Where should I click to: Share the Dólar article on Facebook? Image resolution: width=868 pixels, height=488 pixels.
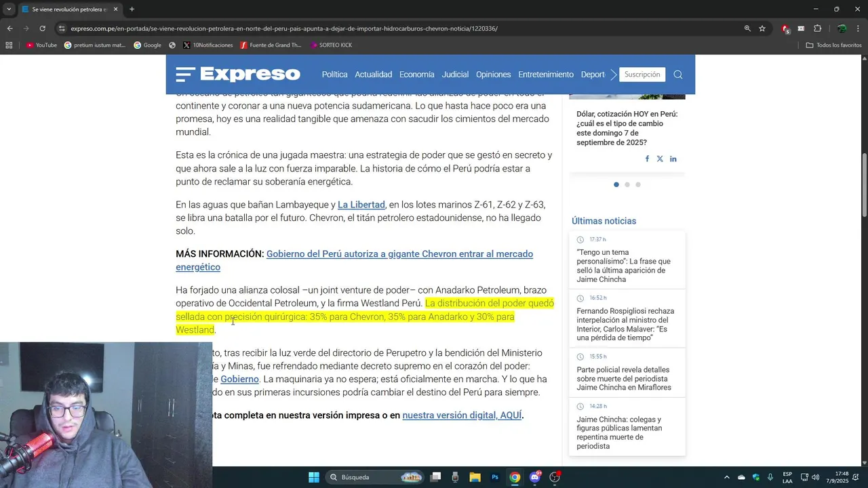point(647,159)
